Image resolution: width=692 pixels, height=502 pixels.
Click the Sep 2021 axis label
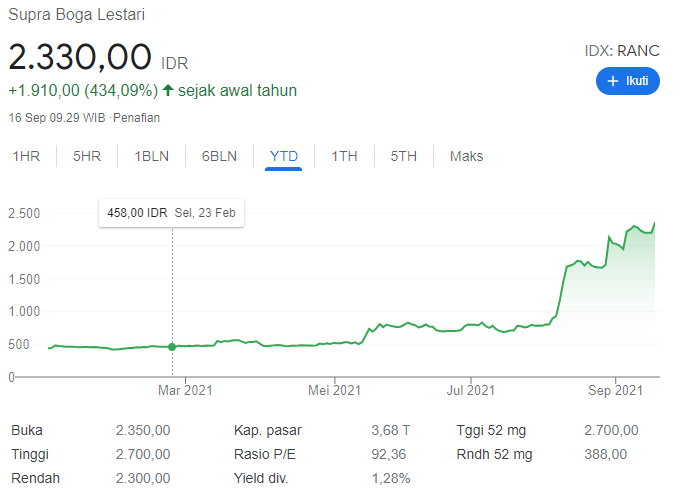615,390
